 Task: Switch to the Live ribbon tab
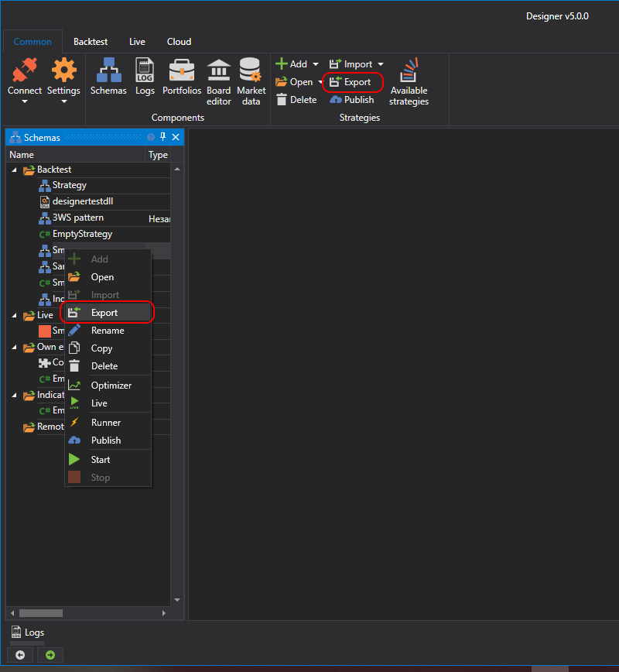pos(137,42)
